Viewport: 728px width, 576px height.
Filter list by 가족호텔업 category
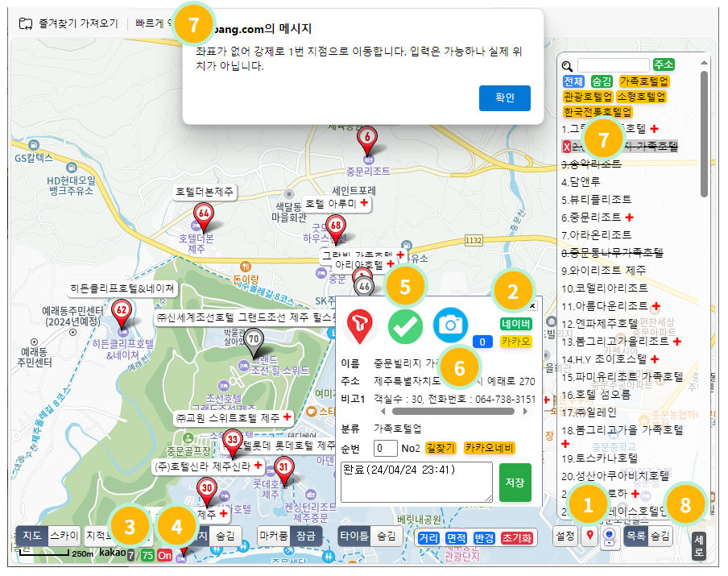click(643, 81)
